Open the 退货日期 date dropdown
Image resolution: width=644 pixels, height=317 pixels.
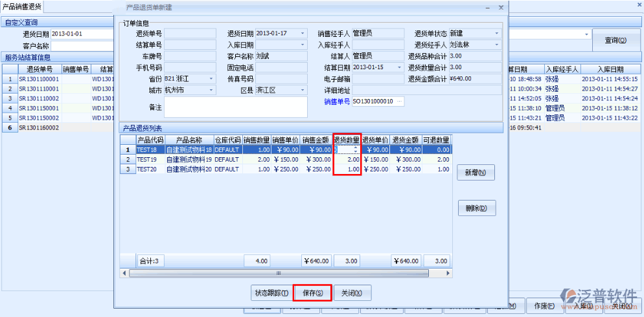coord(303,33)
